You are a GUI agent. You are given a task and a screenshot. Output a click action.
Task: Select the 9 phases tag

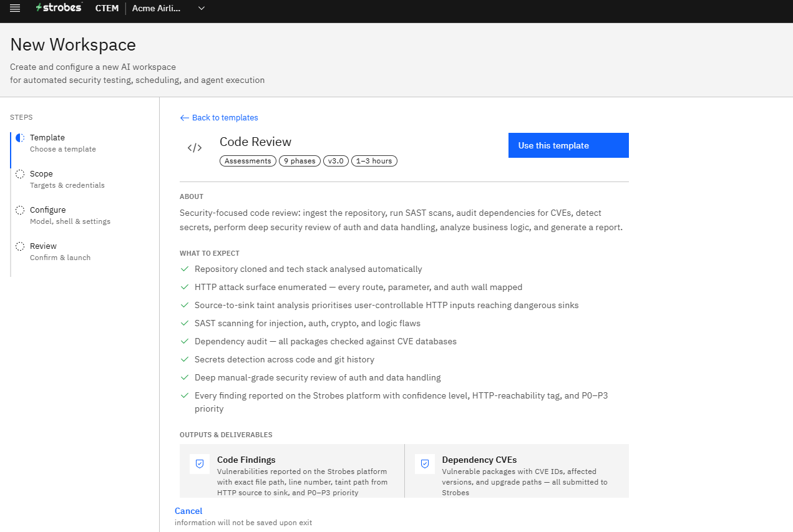coord(299,161)
